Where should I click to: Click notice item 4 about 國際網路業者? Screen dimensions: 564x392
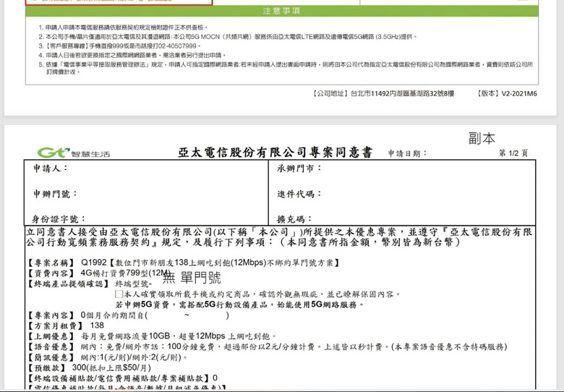132,56
